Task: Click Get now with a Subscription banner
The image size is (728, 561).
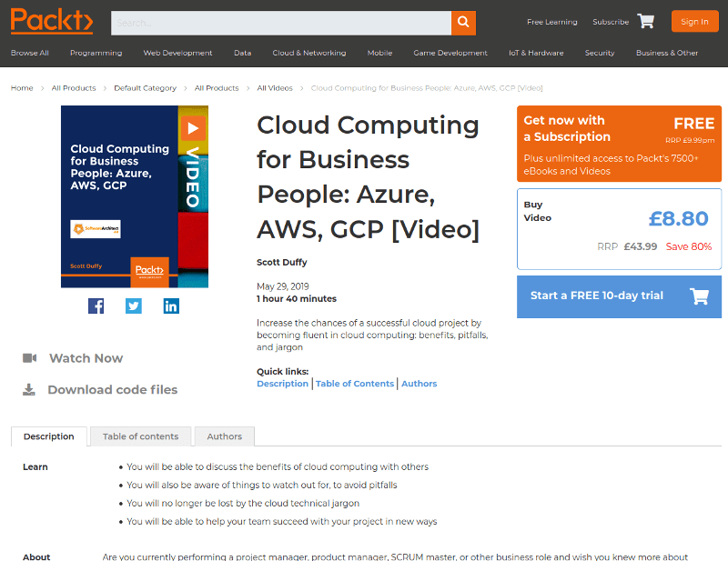Action: pos(619,144)
